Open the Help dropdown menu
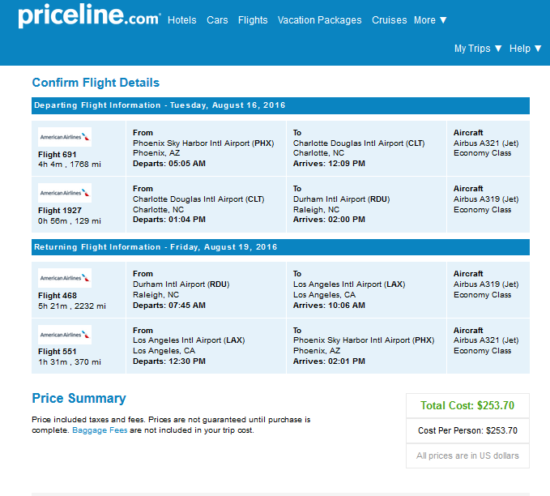550x496 pixels. (x=525, y=48)
